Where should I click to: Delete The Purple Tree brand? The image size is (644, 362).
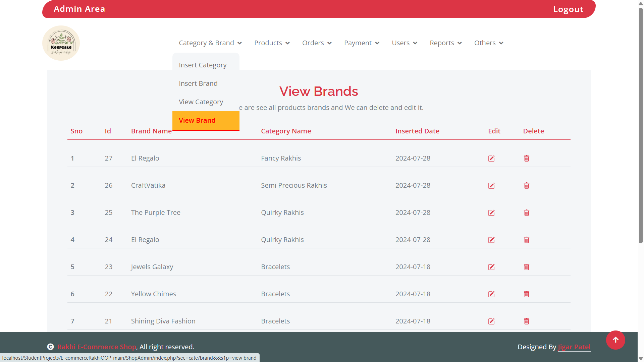[527, 213]
